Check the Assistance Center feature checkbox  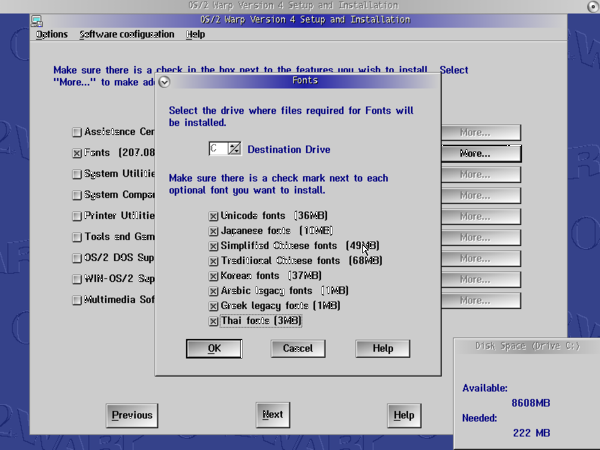pyautogui.click(x=77, y=132)
